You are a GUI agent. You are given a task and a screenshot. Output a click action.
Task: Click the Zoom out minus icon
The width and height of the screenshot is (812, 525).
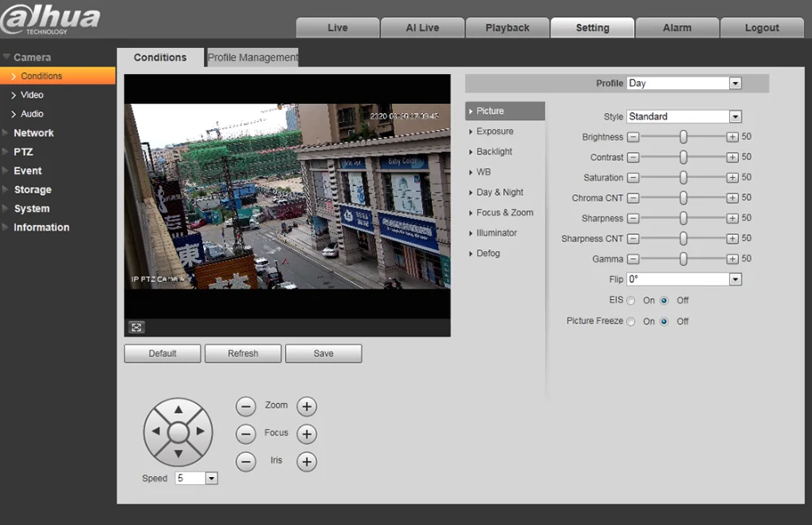coord(246,406)
